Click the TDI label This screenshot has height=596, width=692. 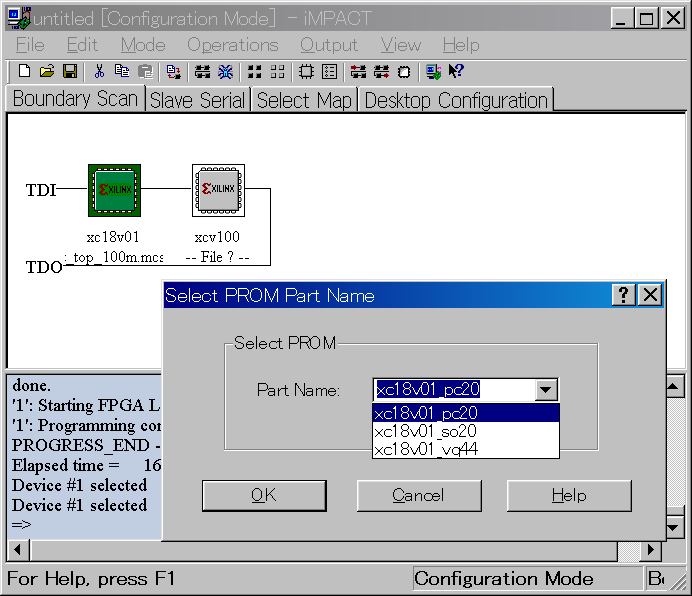[41, 190]
